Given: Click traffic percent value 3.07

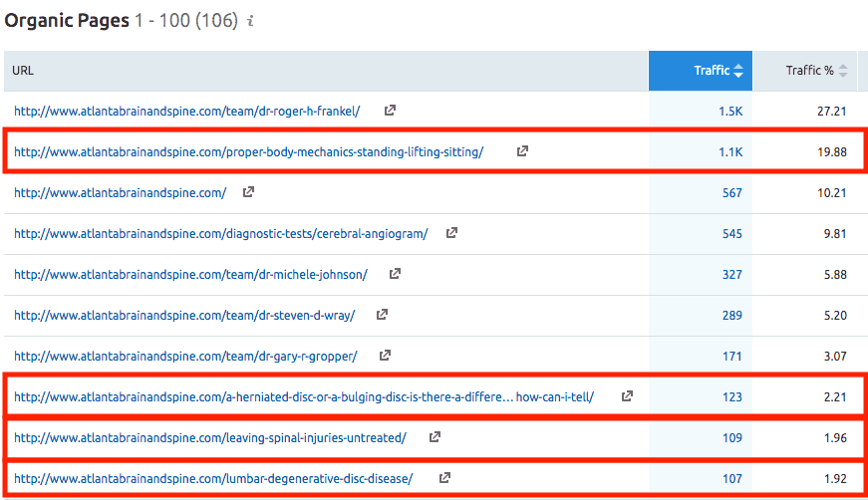Looking at the screenshot, I should coord(835,357).
